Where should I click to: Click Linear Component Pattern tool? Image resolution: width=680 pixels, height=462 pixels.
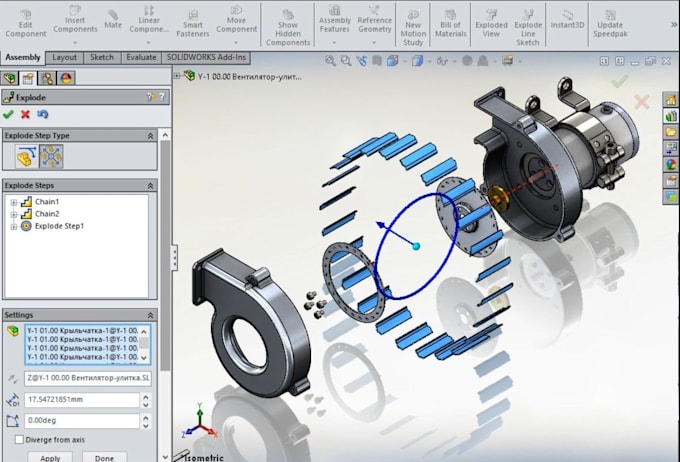coord(149,20)
